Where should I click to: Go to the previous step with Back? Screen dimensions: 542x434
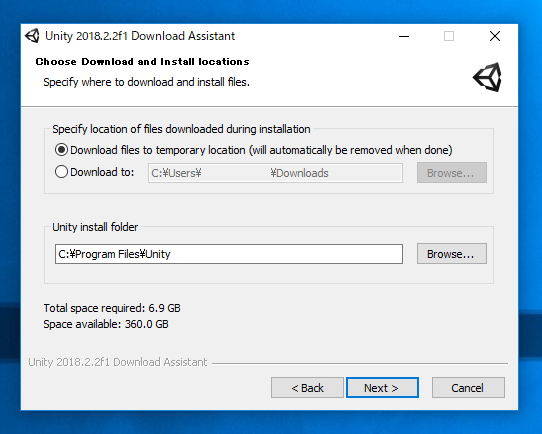307,388
